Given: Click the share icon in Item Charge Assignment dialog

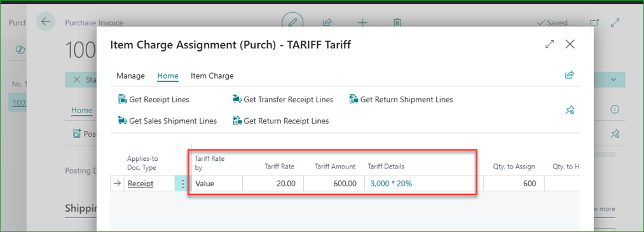Looking at the screenshot, I should pyautogui.click(x=570, y=75).
